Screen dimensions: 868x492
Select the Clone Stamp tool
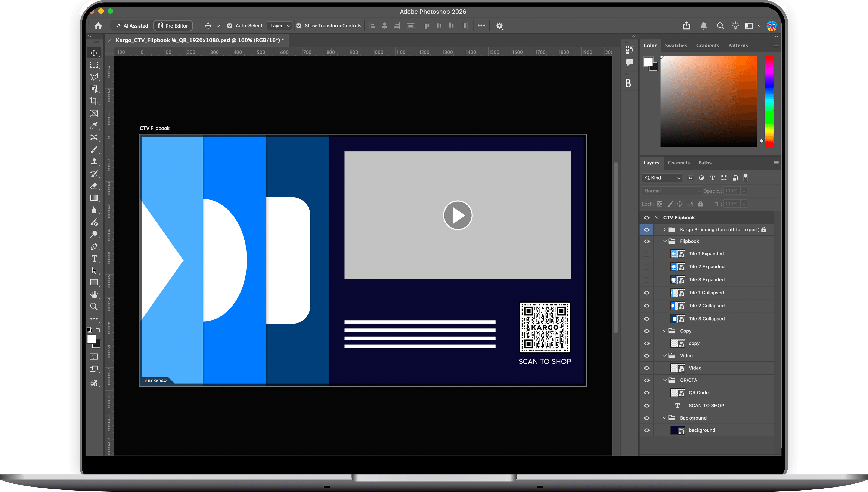tap(94, 161)
